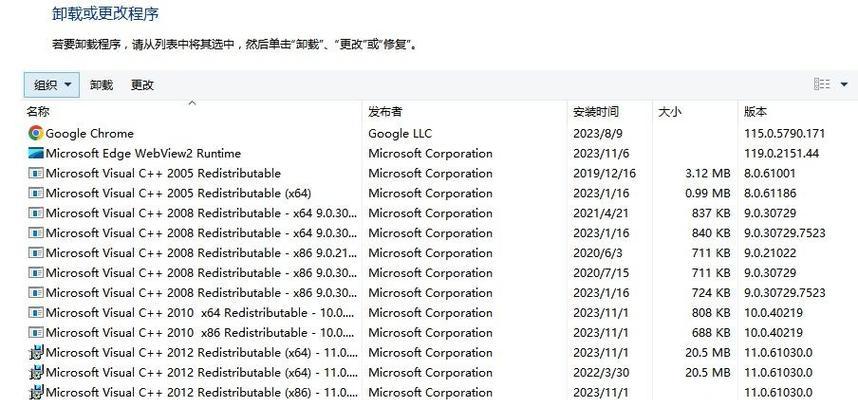Click the install date 2022/3/30
The width and height of the screenshot is (858, 400).
click(x=601, y=373)
